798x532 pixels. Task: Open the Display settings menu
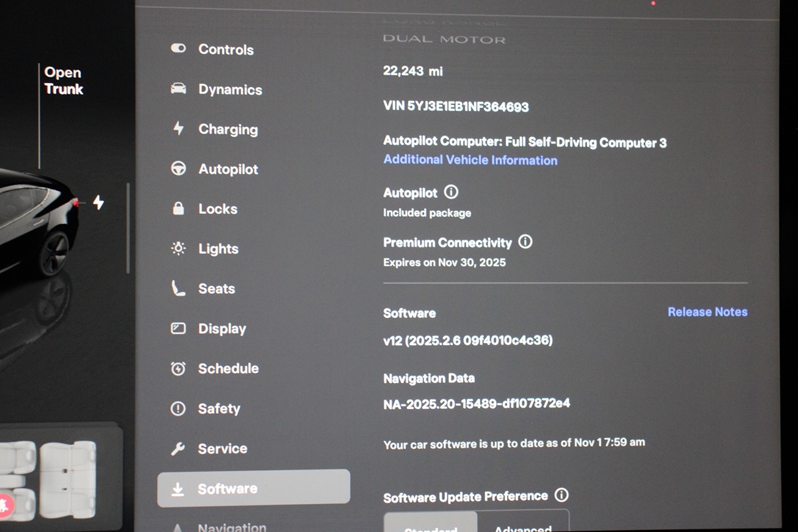221,329
